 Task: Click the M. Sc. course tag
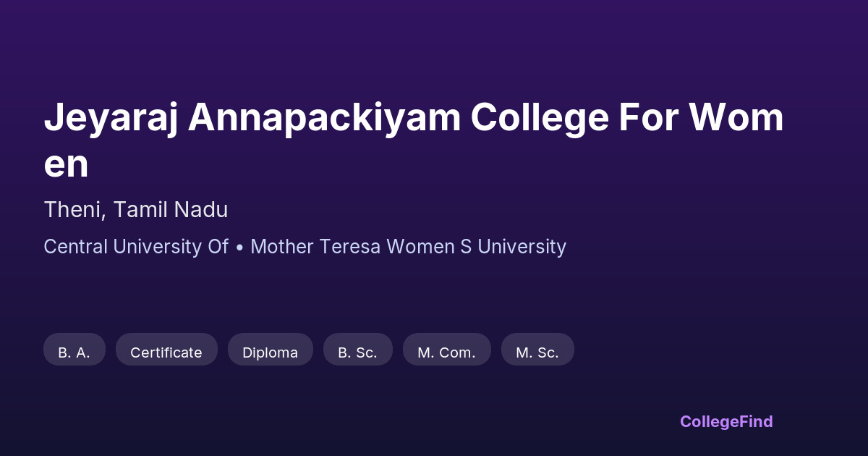pyautogui.click(x=537, y=352)
